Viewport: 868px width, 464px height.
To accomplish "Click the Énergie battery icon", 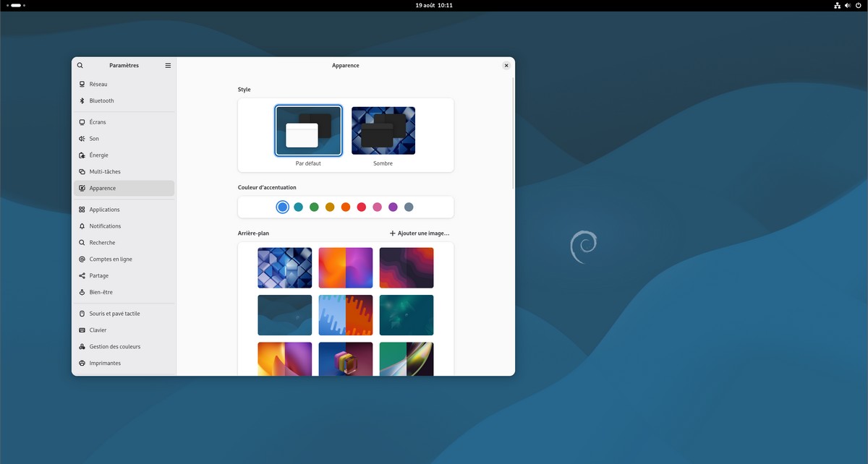I will click(x=82, y=155).
